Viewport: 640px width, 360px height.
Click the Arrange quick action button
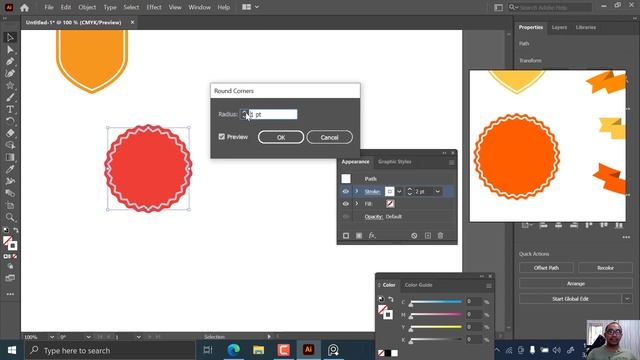[x=576, y=283]
